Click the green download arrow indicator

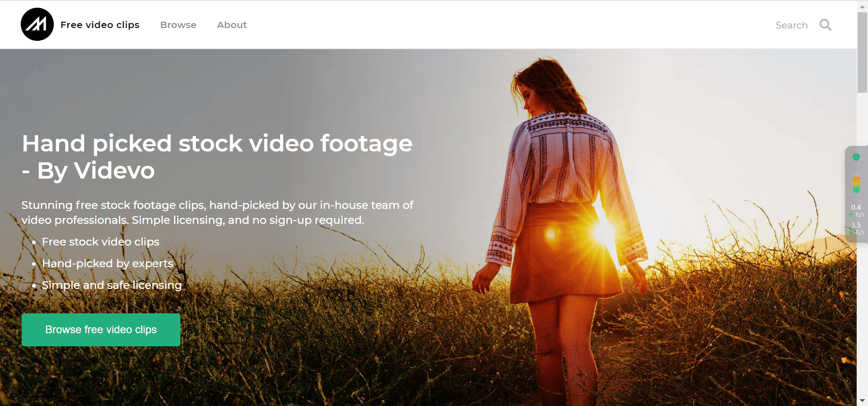(851, 232)
